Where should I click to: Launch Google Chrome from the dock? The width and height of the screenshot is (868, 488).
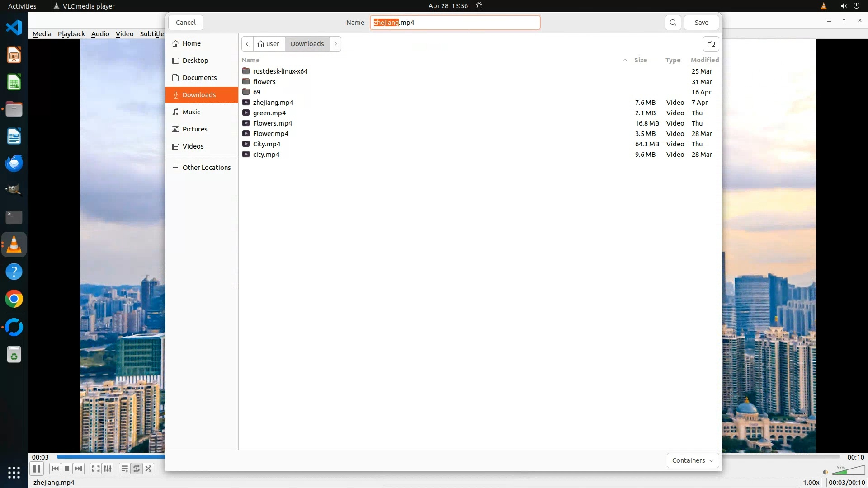(x=14, y=299)
